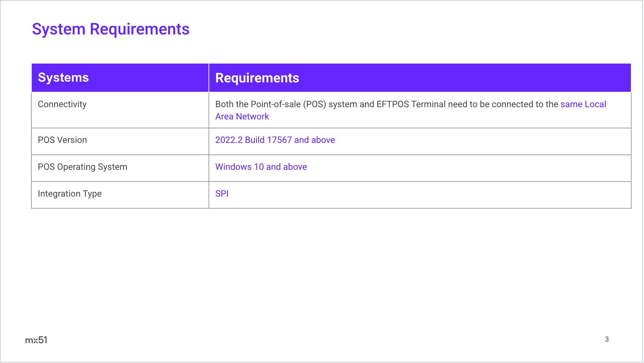Select the POS Operating System label
644x363 pixels.
[x=82, y=167]
